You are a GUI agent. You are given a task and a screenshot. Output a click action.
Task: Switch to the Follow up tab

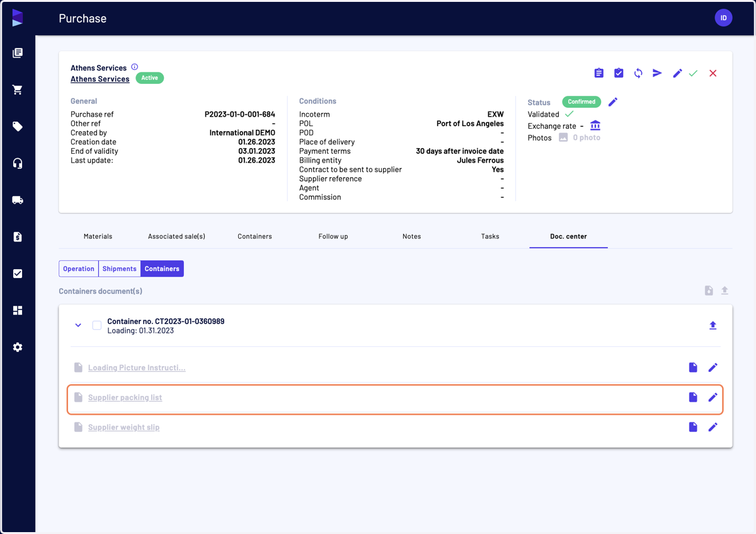click(x=333, y=236)
